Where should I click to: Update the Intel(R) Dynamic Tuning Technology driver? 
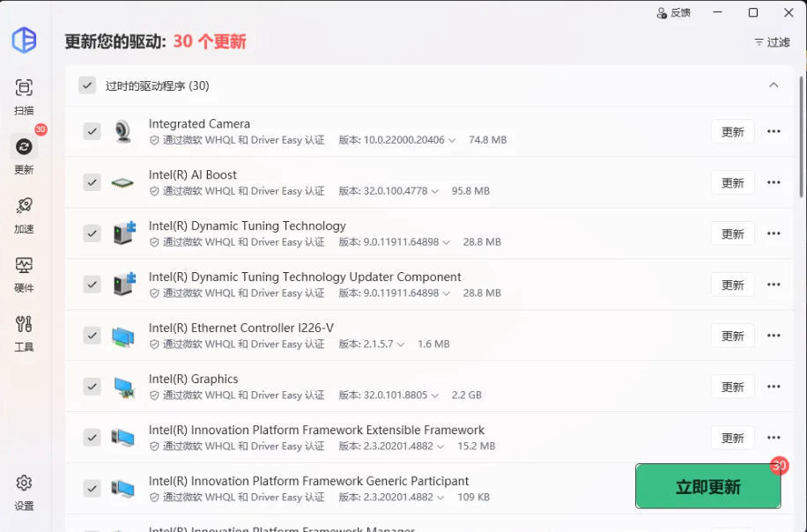733,233
